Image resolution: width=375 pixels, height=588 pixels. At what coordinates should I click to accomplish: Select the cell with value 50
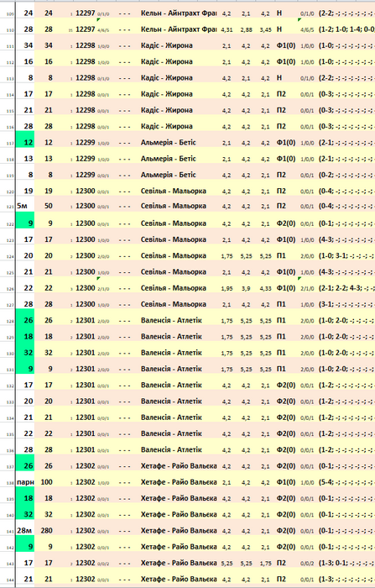coord(47,206)
